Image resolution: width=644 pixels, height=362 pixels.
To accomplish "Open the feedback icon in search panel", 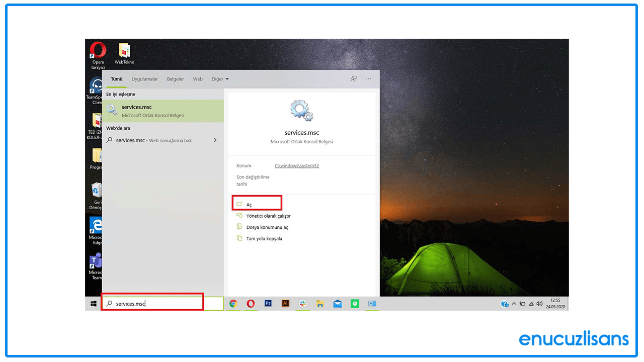I will (354, 79).
